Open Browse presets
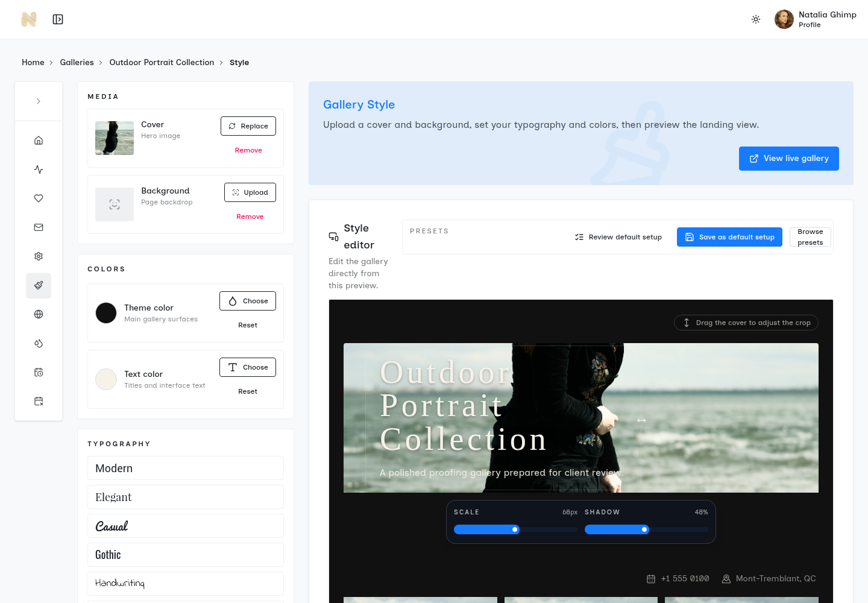This screenshot has width=868, height=603. point(810,237)
